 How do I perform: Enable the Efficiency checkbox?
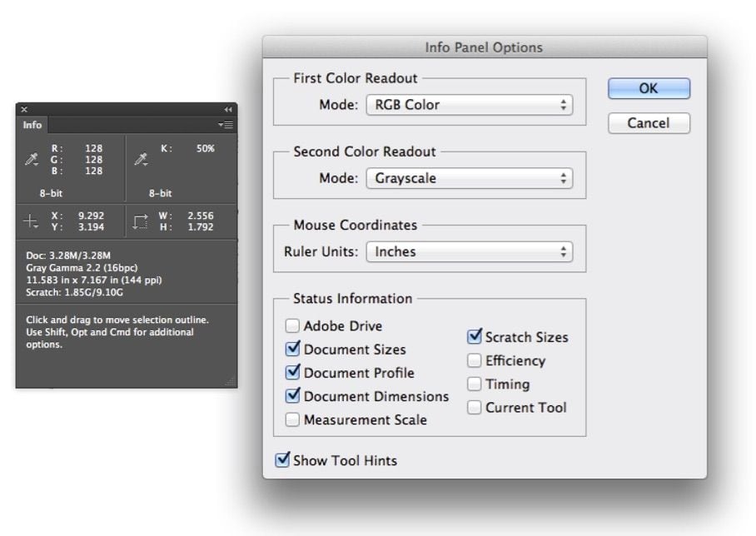pos(475,360)
